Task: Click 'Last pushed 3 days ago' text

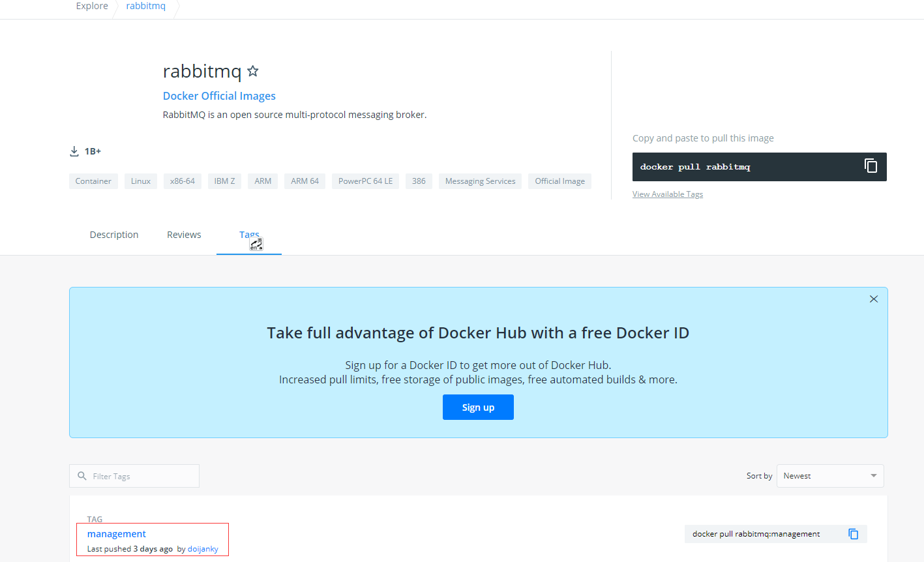Action: [x=130, y=549]
